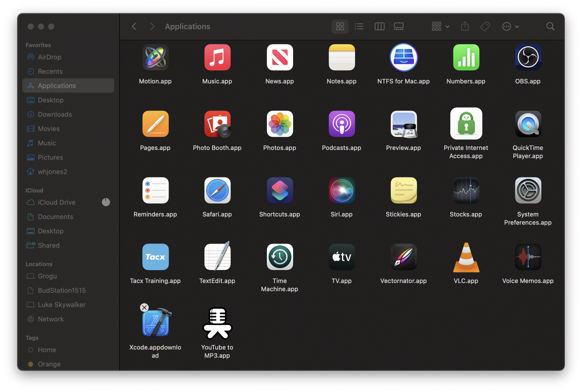Select the YouTube to MP3.app icon

(x=217, y=323)
